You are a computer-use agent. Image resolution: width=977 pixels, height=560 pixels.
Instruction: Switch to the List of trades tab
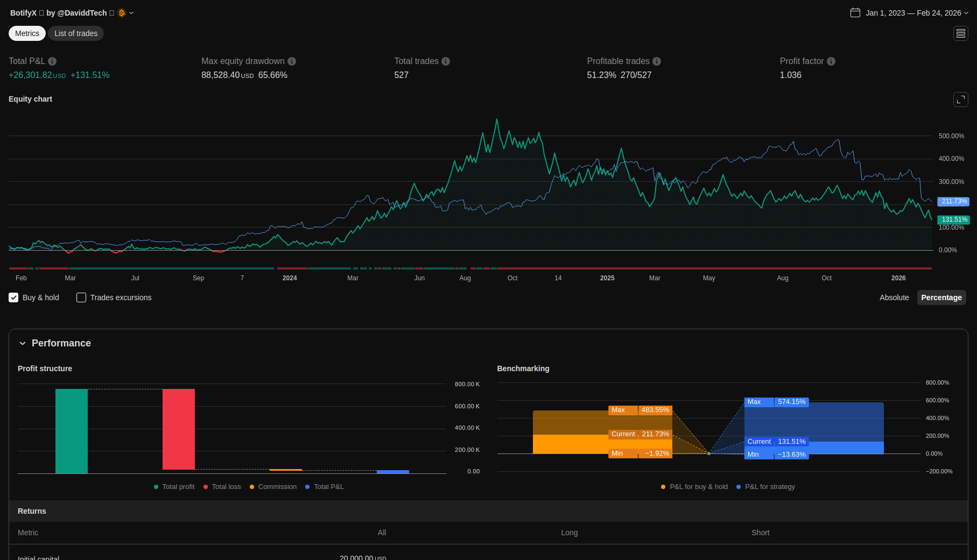[76, 33]
